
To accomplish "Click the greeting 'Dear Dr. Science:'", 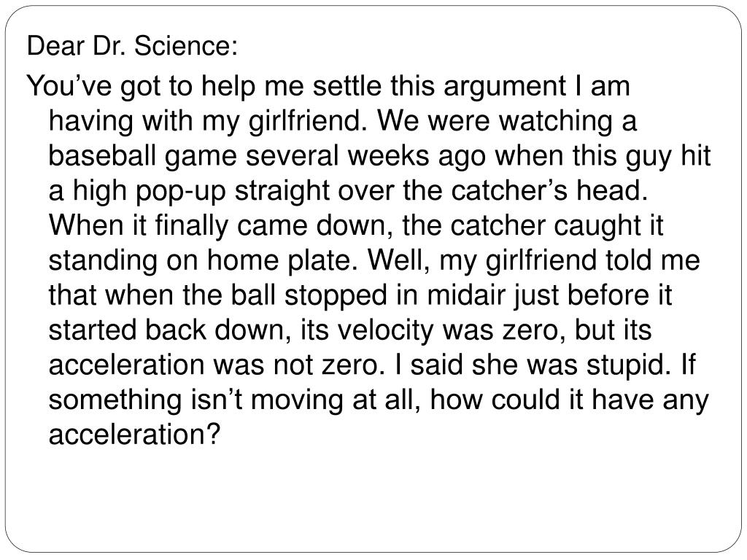I will [x=132, y=46].
